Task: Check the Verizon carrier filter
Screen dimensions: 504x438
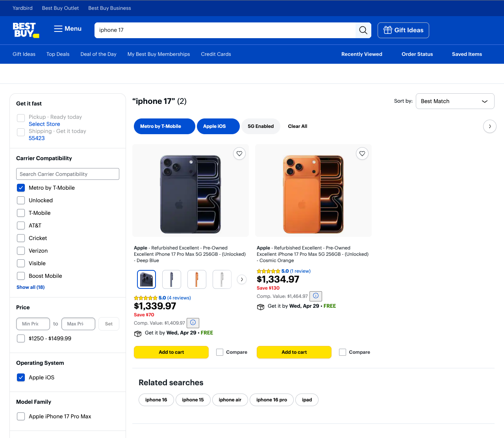Action: point(21,251)
